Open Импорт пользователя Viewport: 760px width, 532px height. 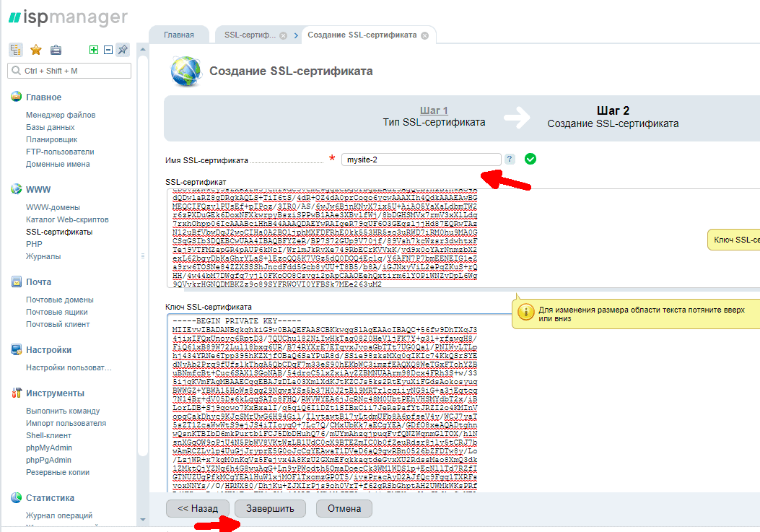click(x=66, y=423)
